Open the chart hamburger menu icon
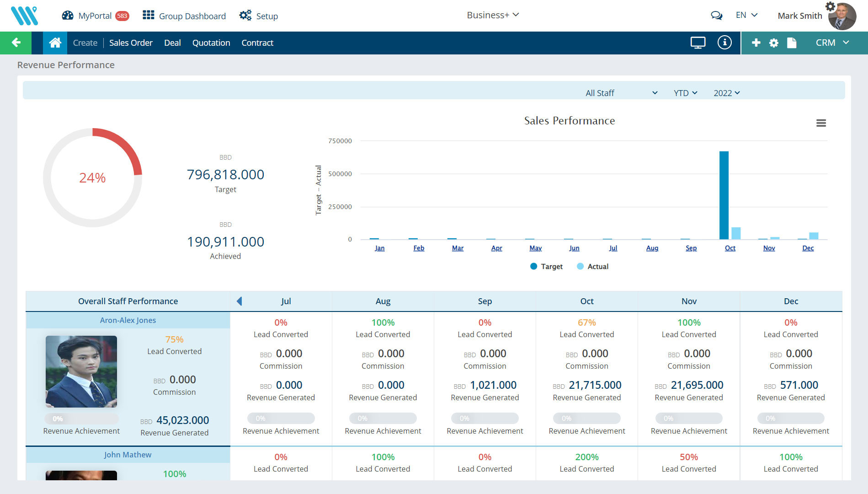868x494 pixels. coord(821,123)
